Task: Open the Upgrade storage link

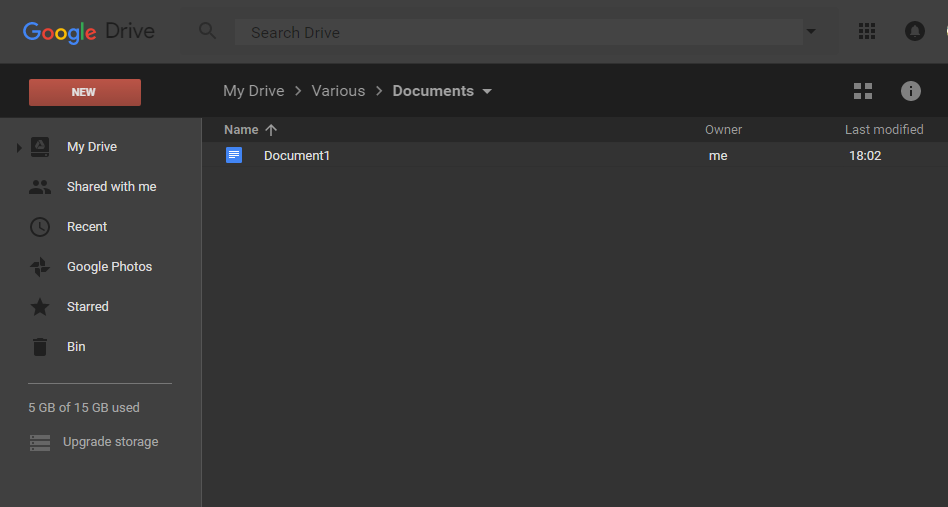Action: [x=111, y=442]
